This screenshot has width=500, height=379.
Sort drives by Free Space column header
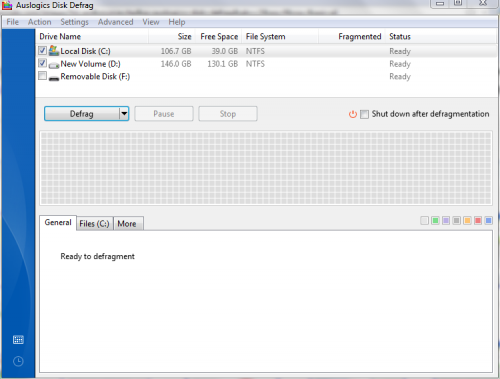219,37
